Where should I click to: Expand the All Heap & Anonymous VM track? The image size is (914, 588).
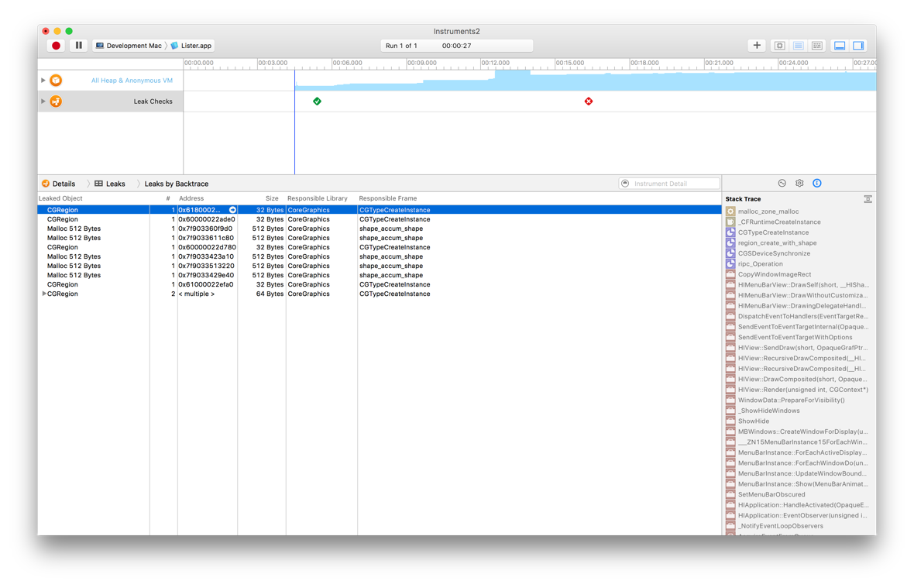43,80
